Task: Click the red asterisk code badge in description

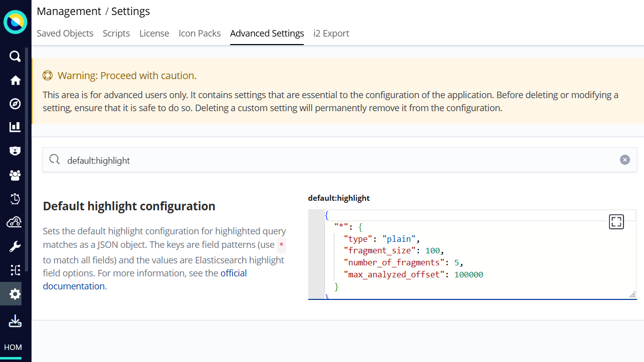Action: click(x=282, y=245)
